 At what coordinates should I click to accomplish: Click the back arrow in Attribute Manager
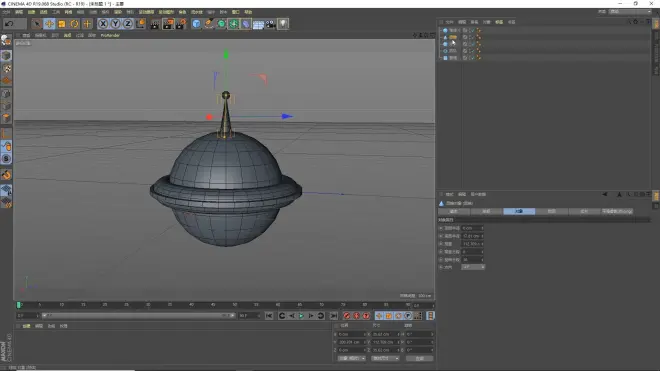click(x=605, y=195)
